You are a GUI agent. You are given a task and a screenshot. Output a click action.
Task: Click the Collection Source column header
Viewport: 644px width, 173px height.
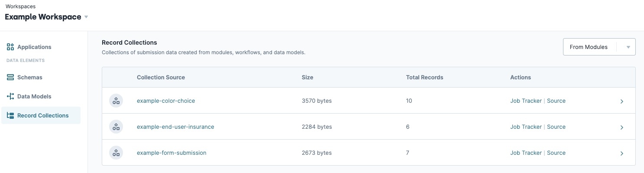click(x=161, y=77)
